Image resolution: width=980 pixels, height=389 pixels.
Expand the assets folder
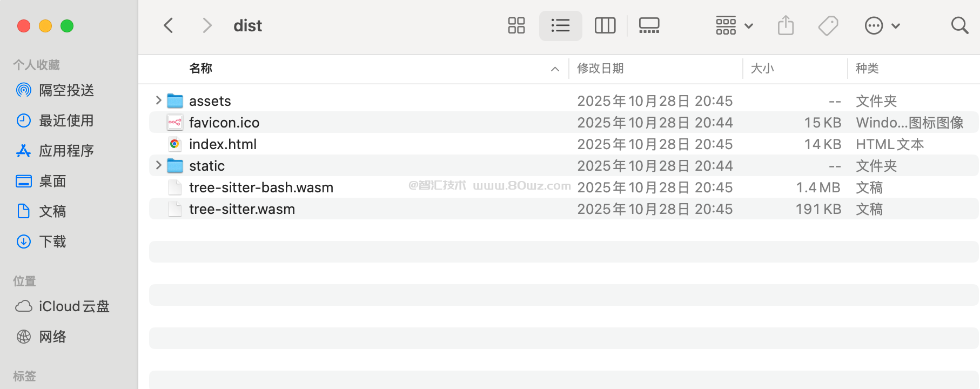click(x=158, y=100)
